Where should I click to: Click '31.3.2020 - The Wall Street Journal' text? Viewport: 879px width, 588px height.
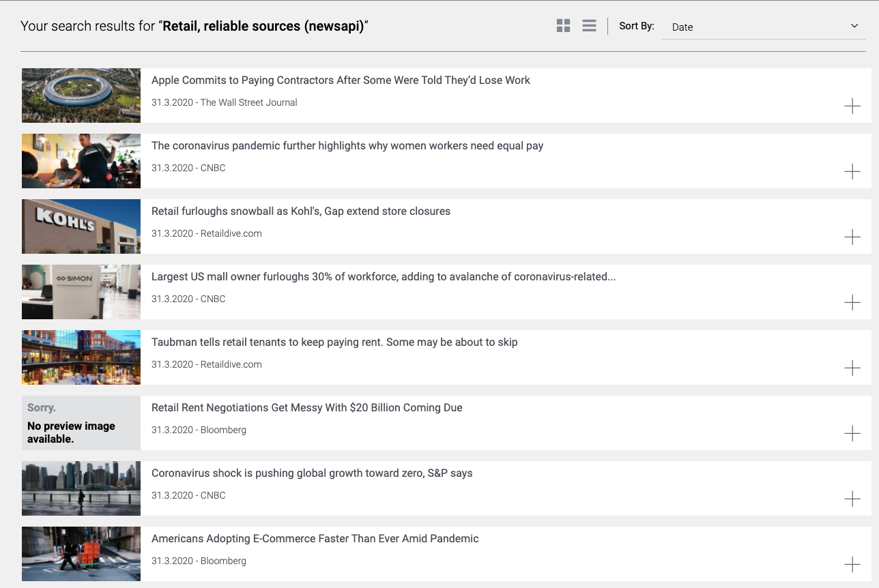[x=225, y=102]
